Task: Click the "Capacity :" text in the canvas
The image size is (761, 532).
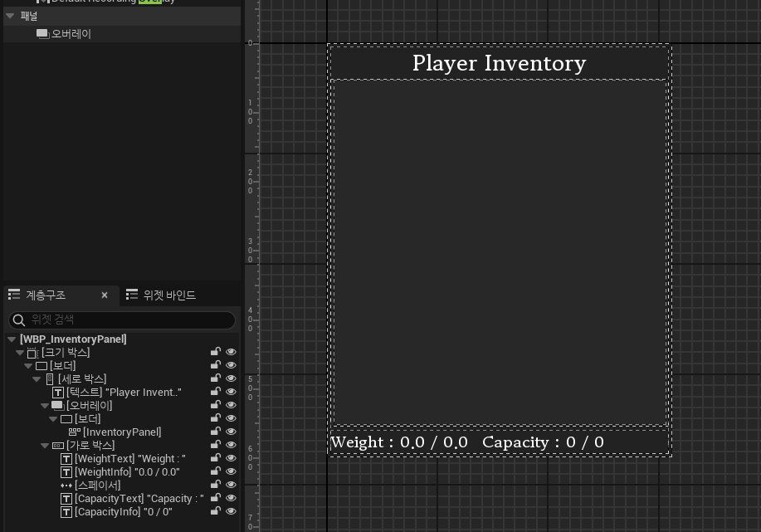Action: tap(521, 442)
